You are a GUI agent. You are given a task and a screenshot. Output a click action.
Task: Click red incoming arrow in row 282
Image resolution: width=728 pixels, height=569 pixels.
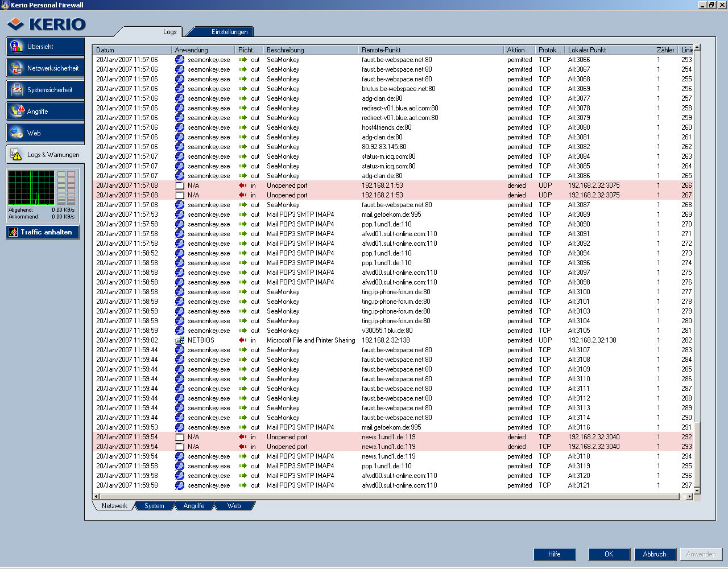click(243, 340)
